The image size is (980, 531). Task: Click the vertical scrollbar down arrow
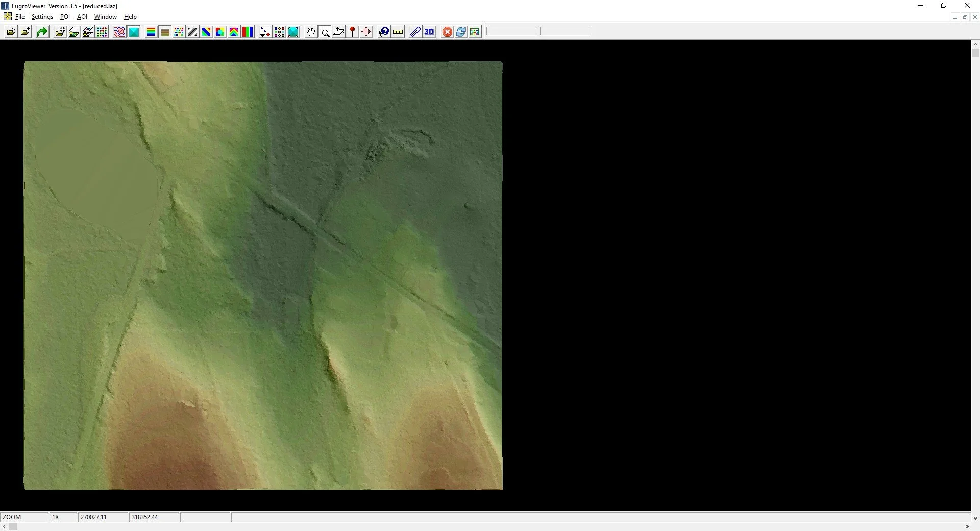(x=975, y=518)
